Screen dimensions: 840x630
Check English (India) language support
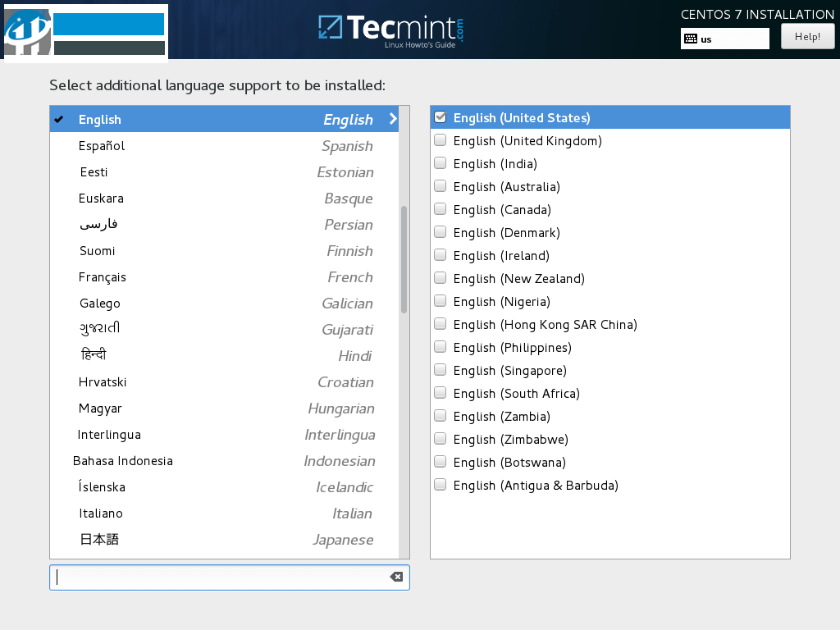coord(440,162)
